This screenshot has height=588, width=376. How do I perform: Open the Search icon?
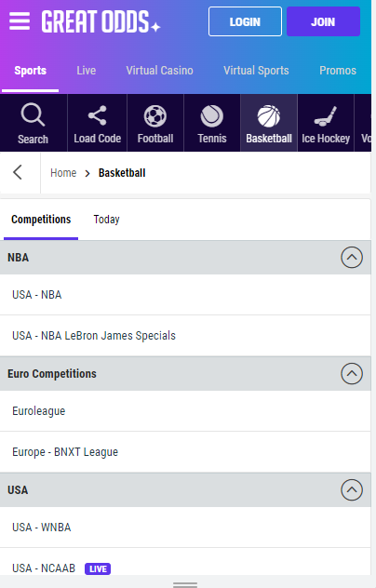[x=33, y=114]
